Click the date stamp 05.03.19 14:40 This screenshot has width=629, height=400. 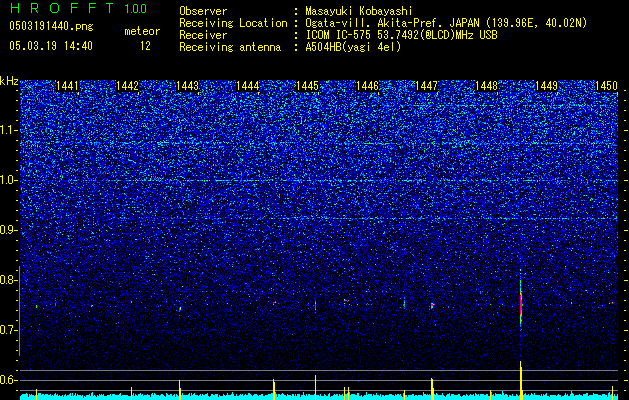click(x=51, y=46)
